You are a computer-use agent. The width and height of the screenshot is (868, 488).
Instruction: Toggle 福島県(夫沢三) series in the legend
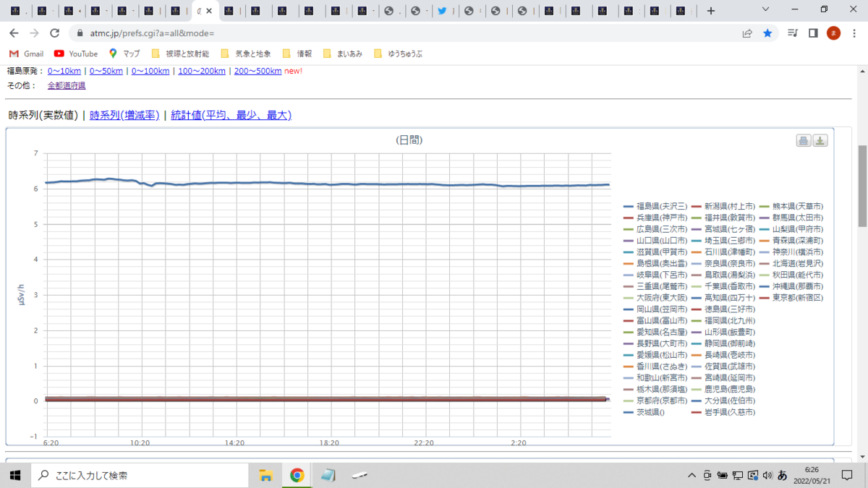coord(655,206)
